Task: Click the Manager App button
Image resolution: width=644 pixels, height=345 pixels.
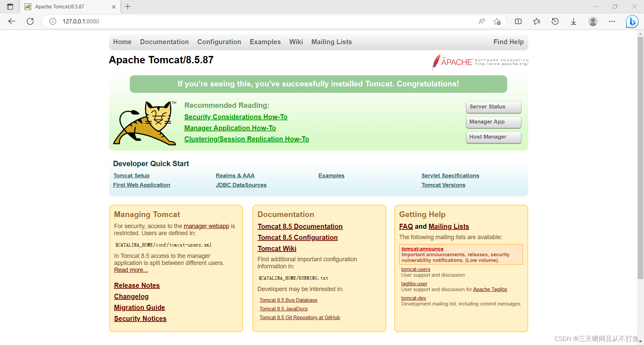Action: [493, 122]
